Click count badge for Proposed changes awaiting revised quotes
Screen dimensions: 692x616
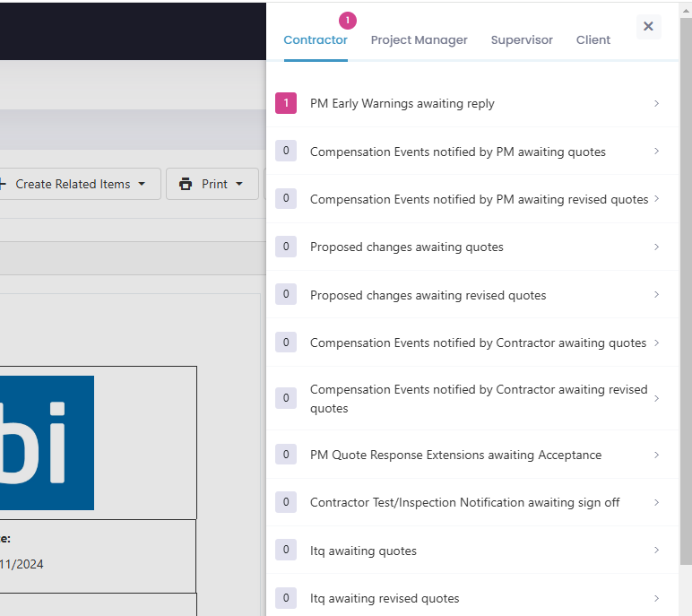[286, 294]
